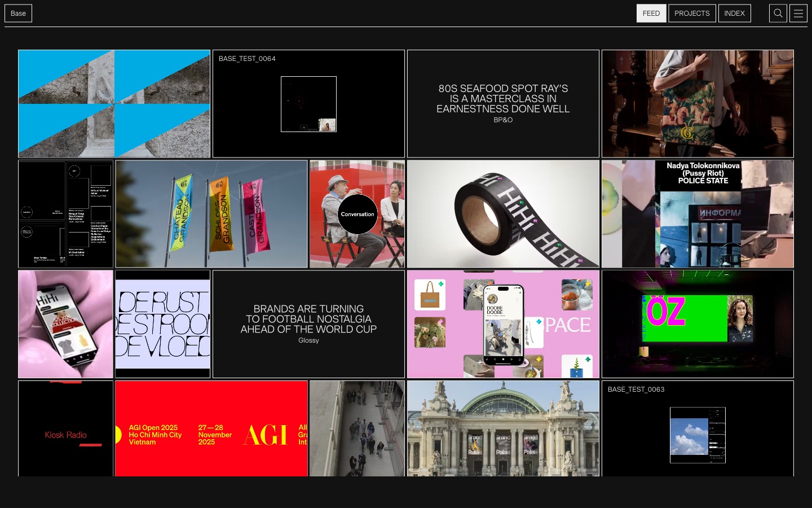812x508 pixels.
Task: Open the black event listings poster tile
Action: click(x=65, y=214)
